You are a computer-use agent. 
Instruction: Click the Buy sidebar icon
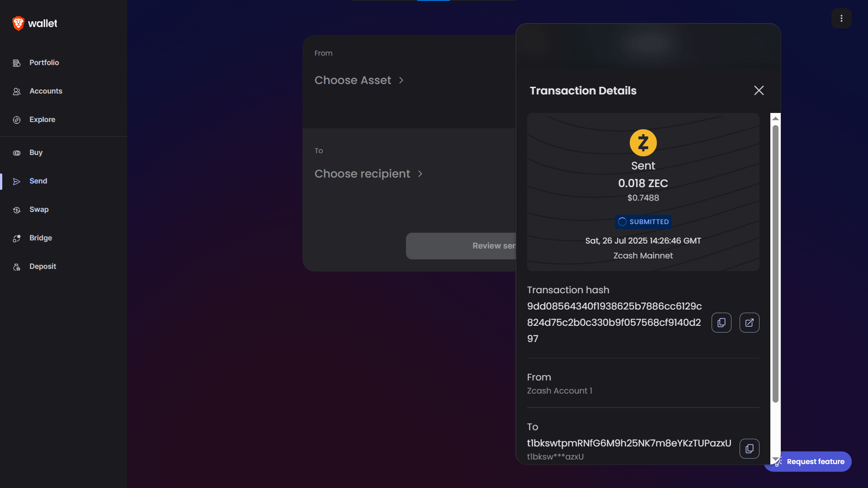click(x=17, y=153)
